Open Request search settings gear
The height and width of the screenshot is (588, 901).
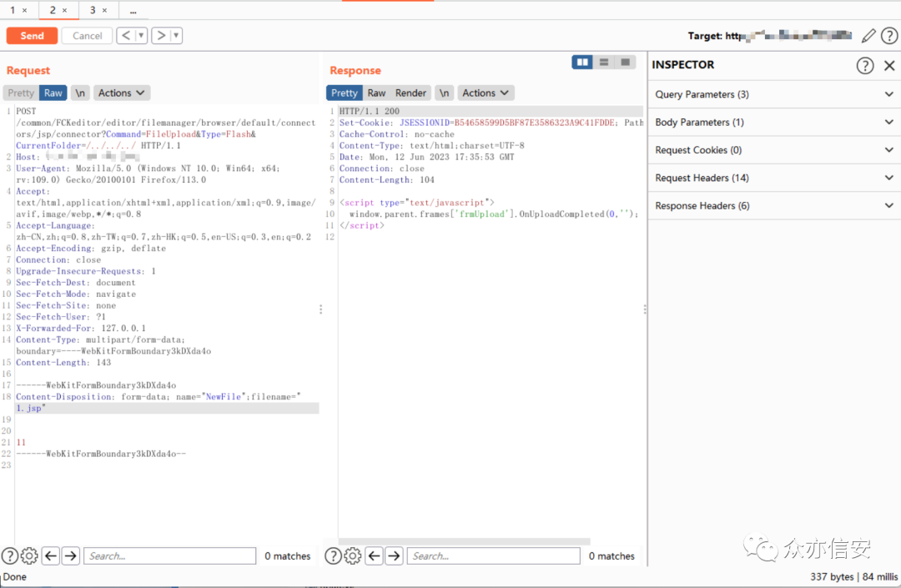29,555
